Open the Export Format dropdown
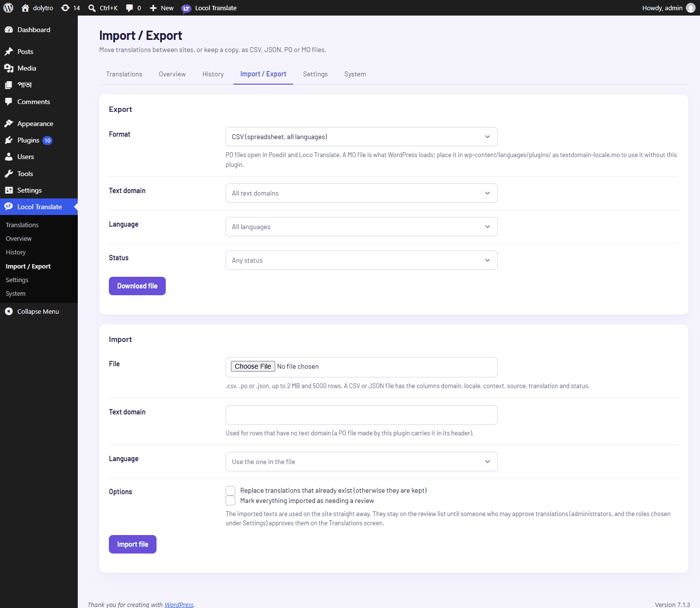The width and height of the screenshot is (700, 608). (x=361, y=137)
